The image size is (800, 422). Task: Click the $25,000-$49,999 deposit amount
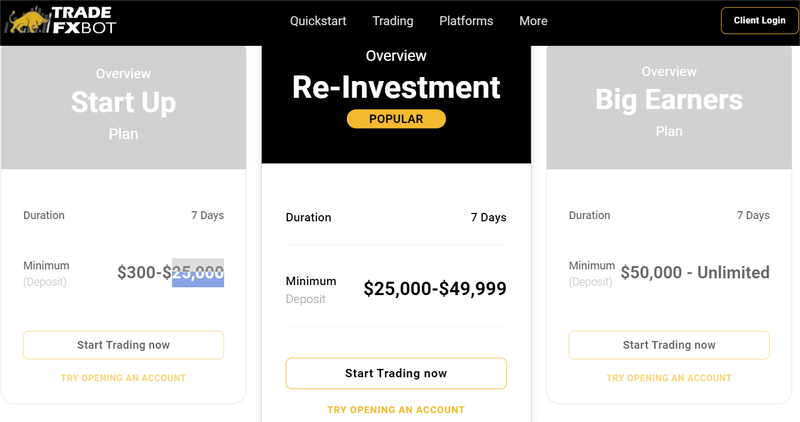coord(435,288)
